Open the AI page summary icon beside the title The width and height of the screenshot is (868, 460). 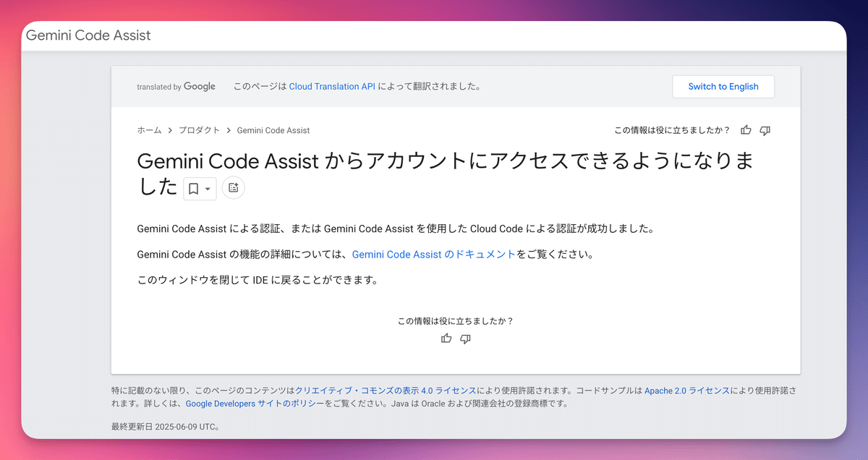[x=233, y=187]
